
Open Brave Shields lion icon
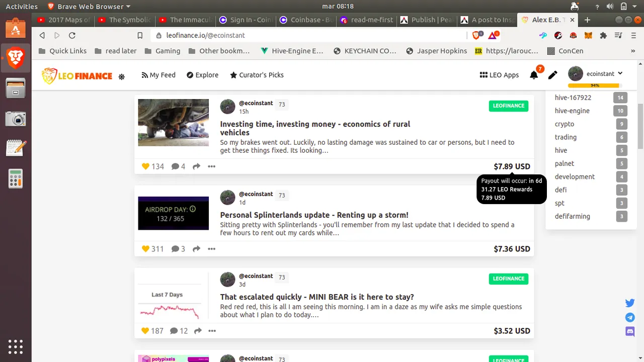[x=477, y=35]
